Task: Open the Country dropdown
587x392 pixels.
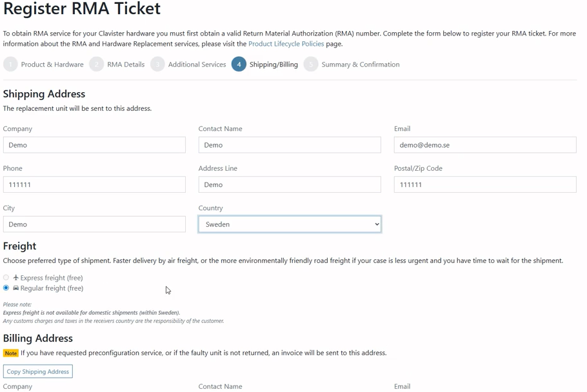Action: [x=290, y=224]
